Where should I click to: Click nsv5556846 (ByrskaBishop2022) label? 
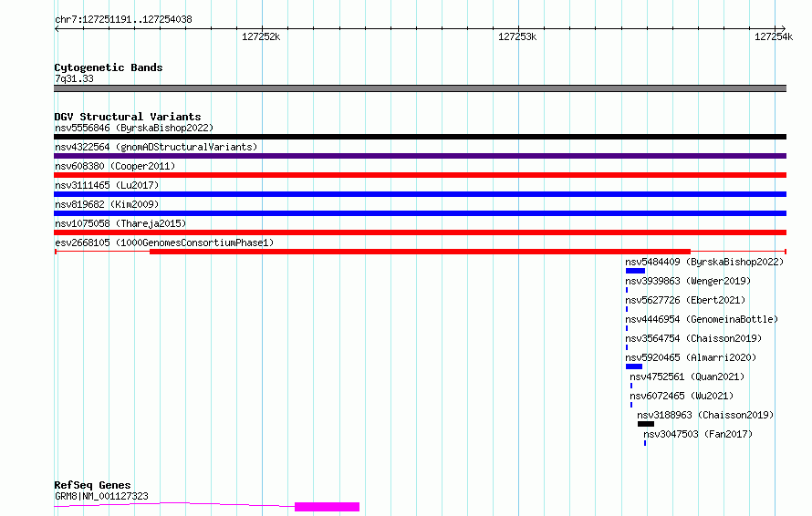tap(134, 128)
